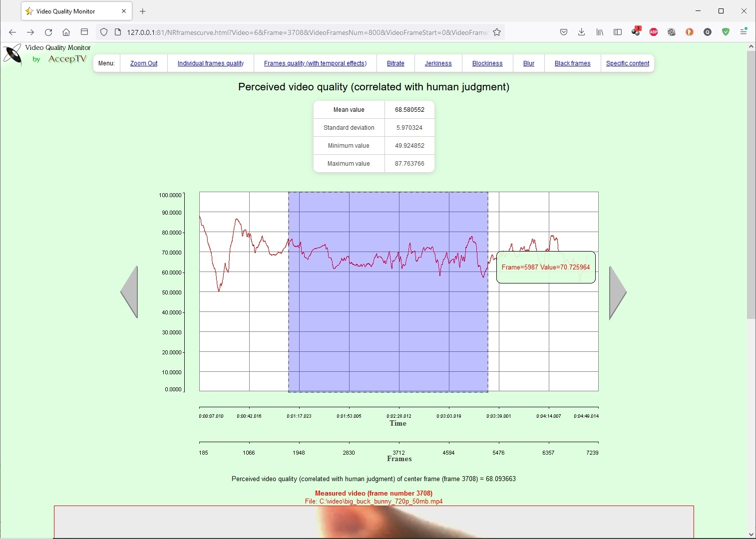This screenshot has height=539, width=756.
Task: Reload the page with the refresh icon
Action: pos(48,32)
